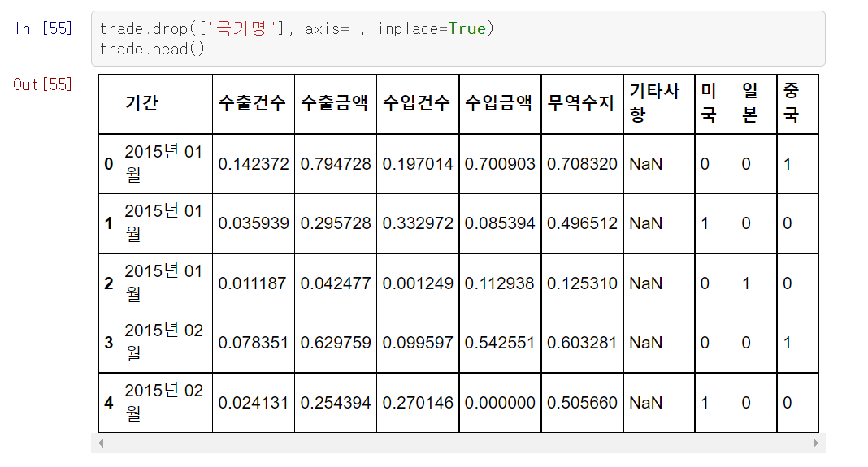
Task: Click cell value 0.197014
Action: point(418,164)
